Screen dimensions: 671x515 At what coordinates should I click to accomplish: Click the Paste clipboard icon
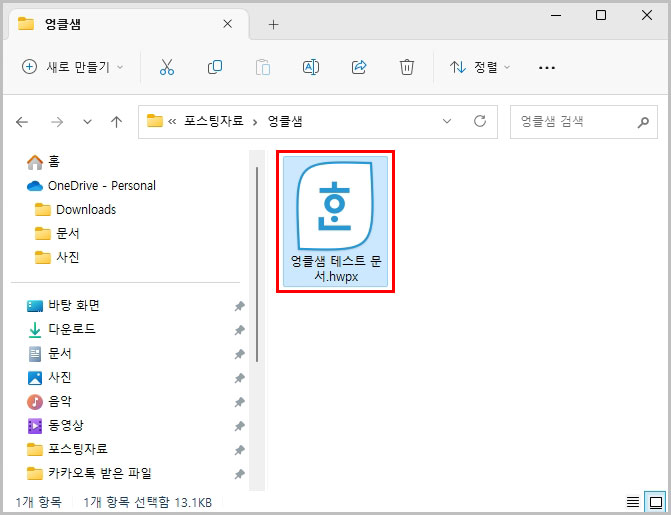(263, 67)
